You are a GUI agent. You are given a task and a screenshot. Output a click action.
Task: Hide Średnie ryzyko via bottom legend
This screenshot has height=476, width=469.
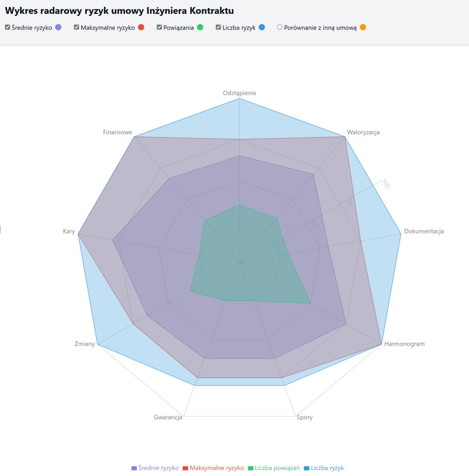click(x=155, y=468)
